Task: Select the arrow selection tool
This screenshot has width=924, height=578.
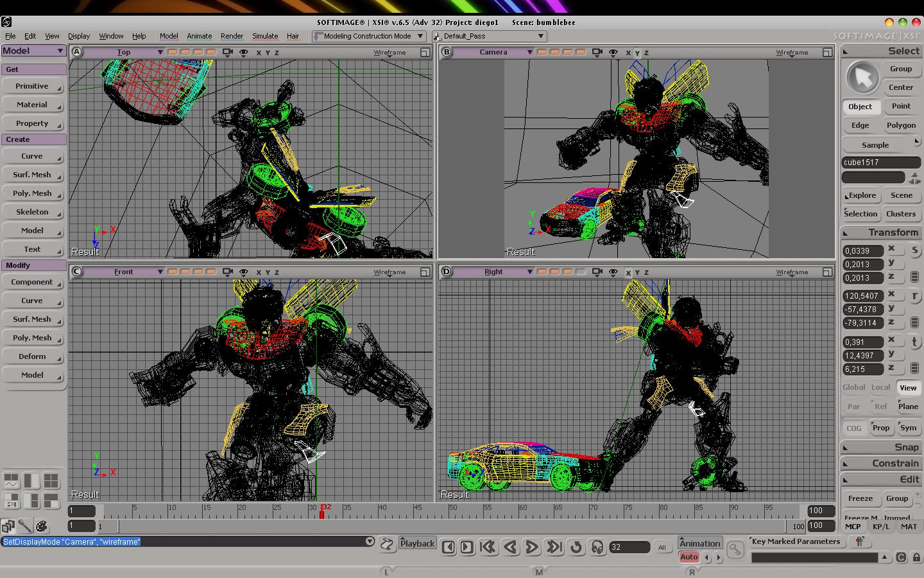Action: (862, 78)
